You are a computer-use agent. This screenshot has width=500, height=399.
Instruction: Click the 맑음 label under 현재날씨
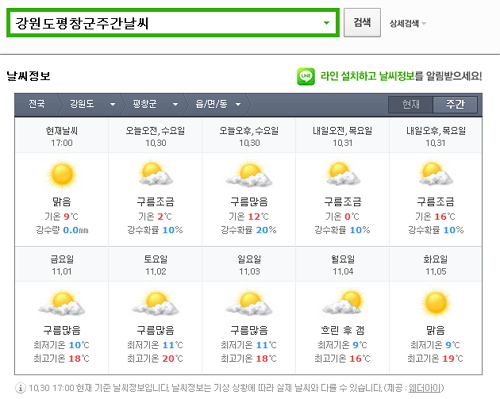(62, 202)
